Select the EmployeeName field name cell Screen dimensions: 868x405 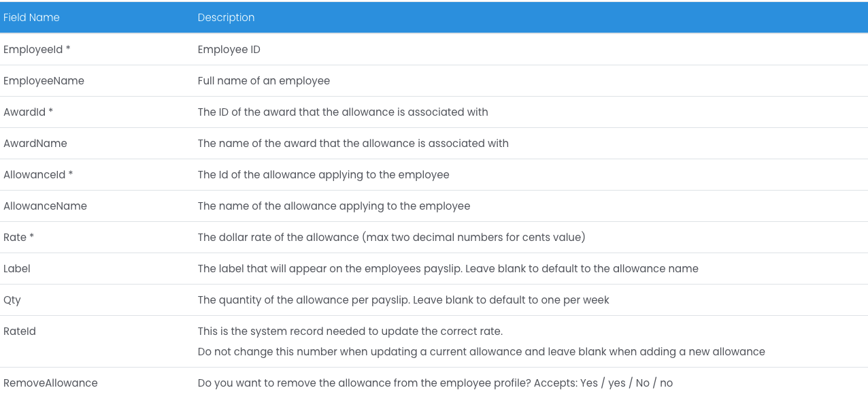tap(44, 81)
